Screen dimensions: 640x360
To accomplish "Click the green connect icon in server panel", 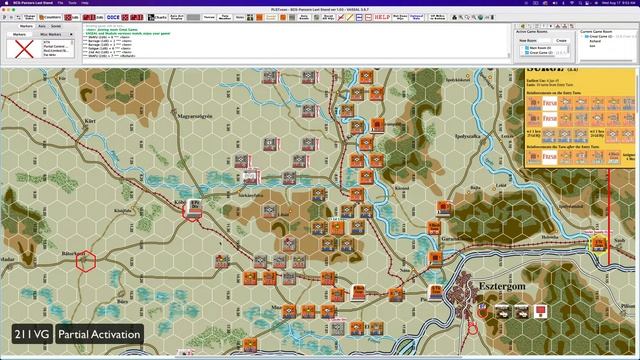I will point(522,26).
